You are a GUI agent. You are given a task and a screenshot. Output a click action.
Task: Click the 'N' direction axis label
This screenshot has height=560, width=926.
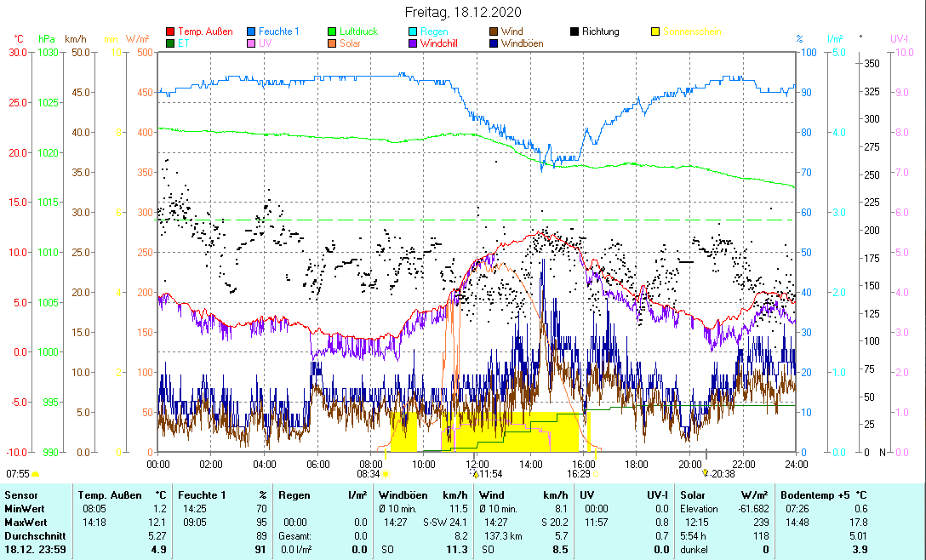[x=883, y=453]
